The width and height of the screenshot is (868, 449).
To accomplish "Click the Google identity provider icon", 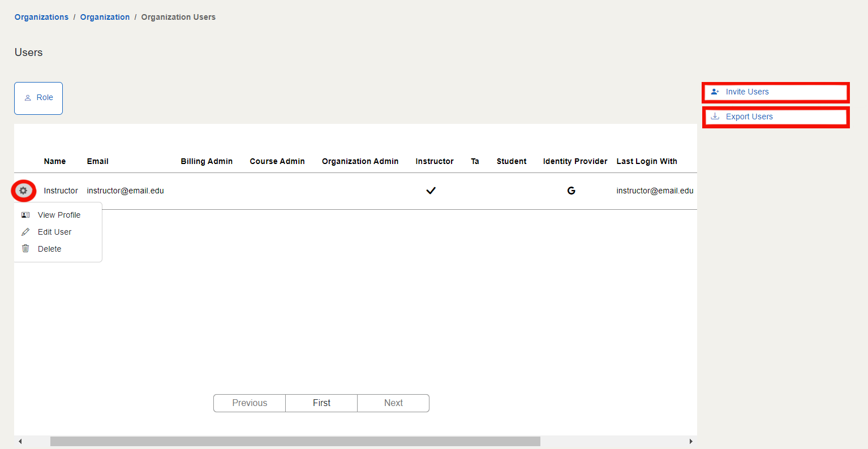I will point(571,191).
